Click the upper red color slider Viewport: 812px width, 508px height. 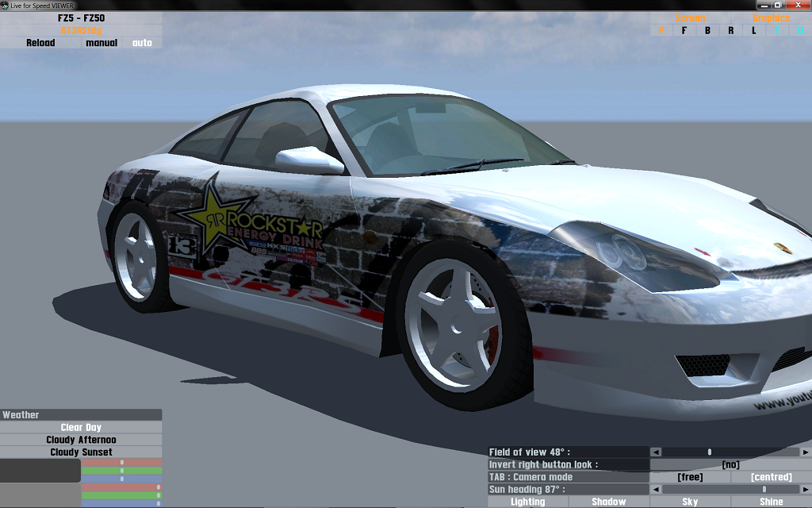coord(121,463)
